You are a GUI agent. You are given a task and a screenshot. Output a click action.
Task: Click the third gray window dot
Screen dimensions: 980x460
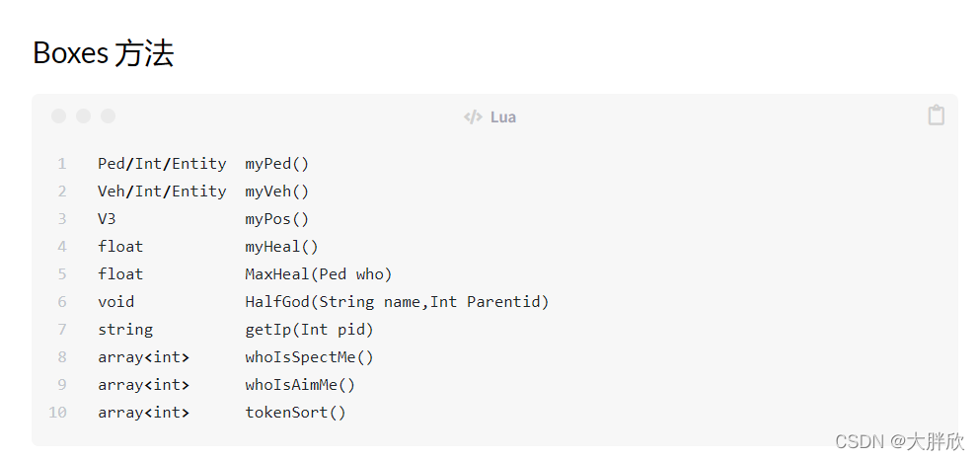coord(109,116)
